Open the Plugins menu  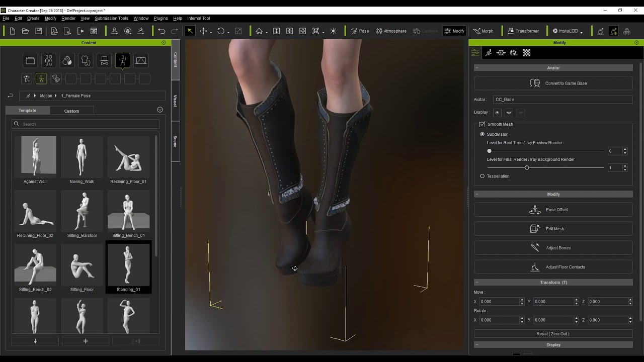tap(161, 19)
